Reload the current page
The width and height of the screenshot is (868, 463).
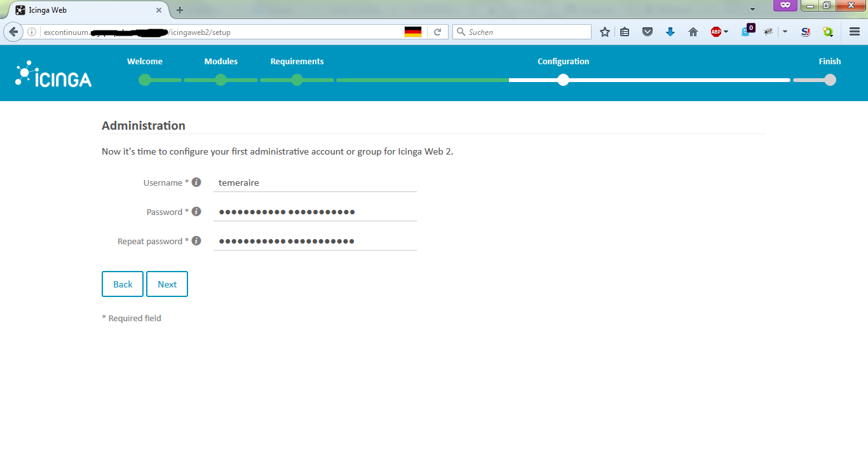coord(437,32)
